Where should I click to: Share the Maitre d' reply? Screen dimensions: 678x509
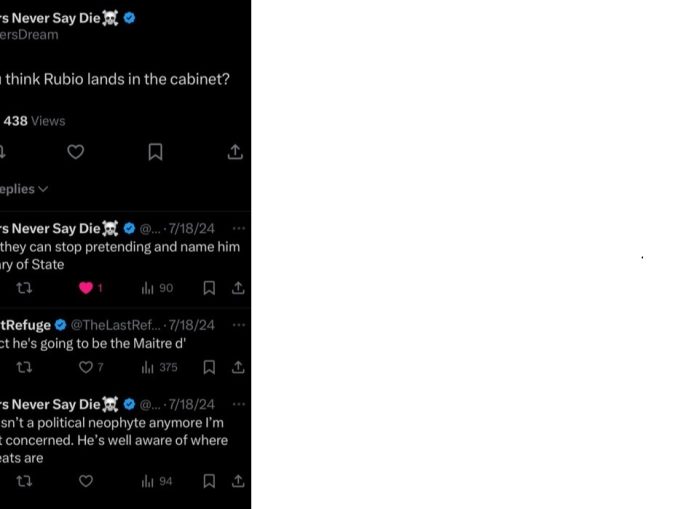click(x=238, y=368)
